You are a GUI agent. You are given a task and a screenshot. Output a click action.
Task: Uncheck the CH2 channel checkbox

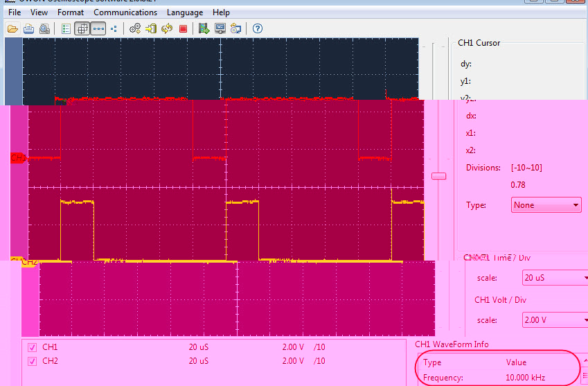tap(33, 361)
